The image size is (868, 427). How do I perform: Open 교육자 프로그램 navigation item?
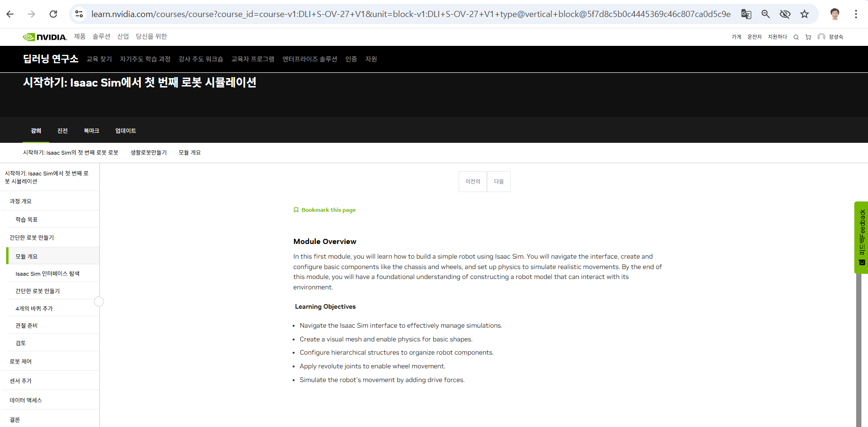tap(253, 59)
